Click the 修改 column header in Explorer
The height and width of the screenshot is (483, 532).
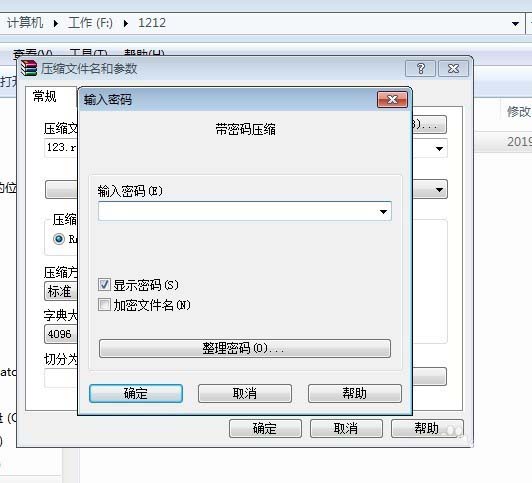[518, 111]
